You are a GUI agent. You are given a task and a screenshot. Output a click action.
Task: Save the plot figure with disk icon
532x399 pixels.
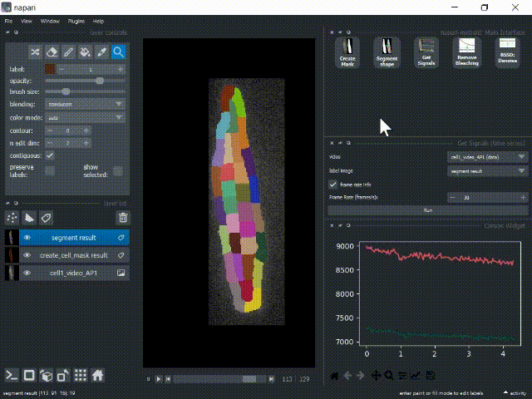(431, 376)
